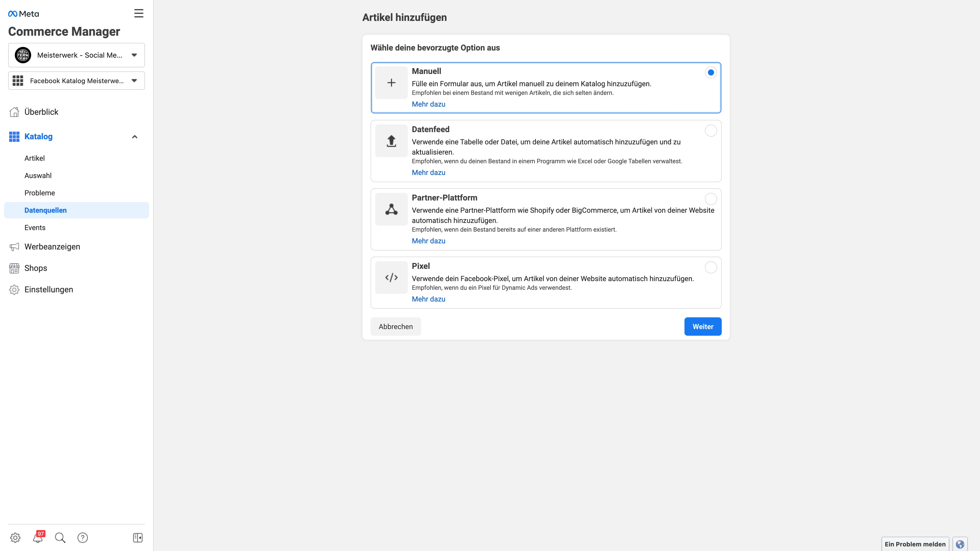Open the notifications bell with 97 alerts
Image resolution: width=980 pixels, height=551 pixels.
pyautogui.click(x=38, y=538)
